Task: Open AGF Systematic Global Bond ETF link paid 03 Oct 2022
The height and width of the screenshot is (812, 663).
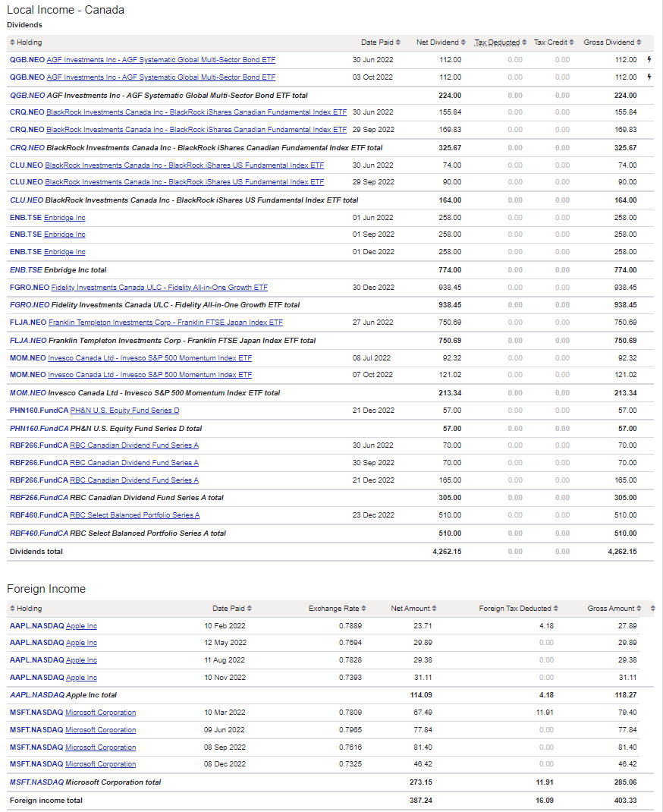Action: coord(161,77)
